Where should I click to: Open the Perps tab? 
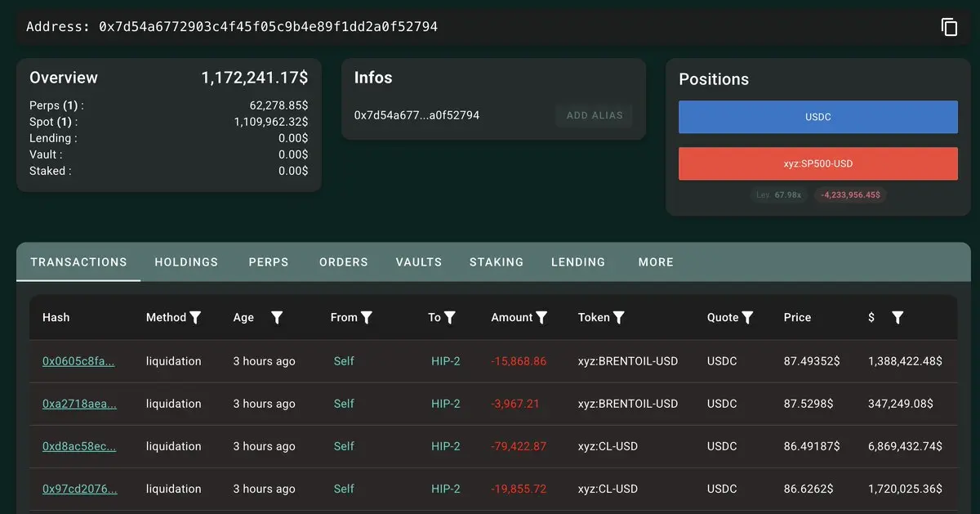point(269,262)
